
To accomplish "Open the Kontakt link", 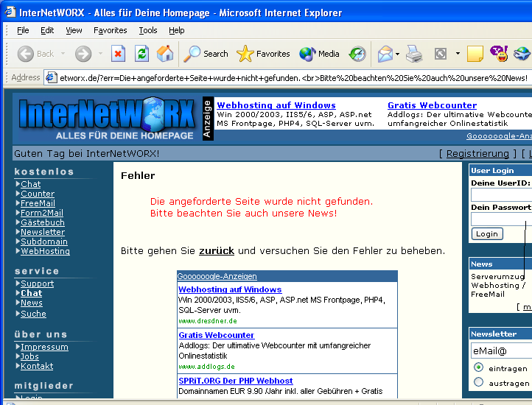I will coord(37,366).
